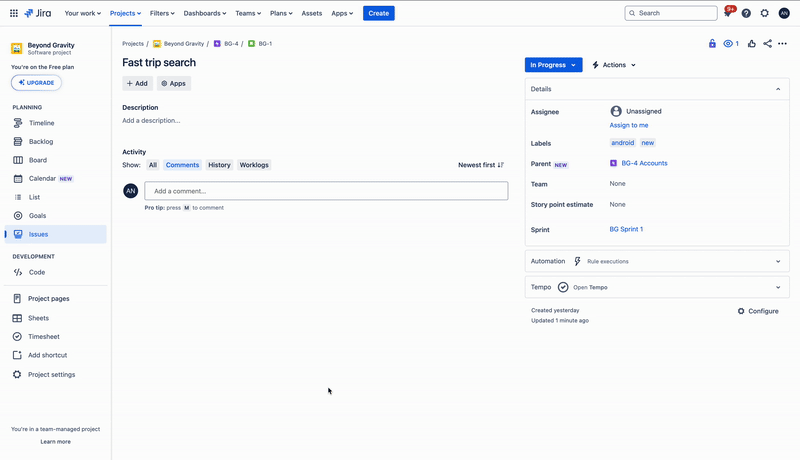Image resolution: width=800 pixels, height=460 pixels.
Task: Click the Add a comment field
Action: click(x=326, y=191)
